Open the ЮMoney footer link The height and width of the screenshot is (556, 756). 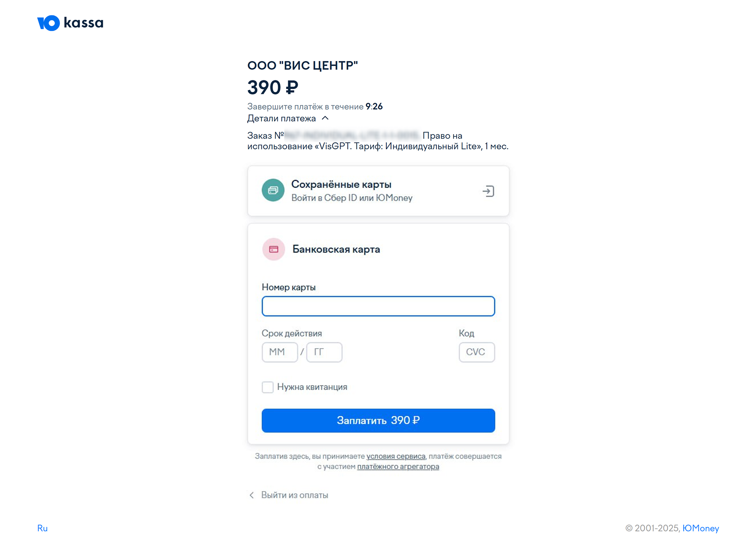coord(700,528)
